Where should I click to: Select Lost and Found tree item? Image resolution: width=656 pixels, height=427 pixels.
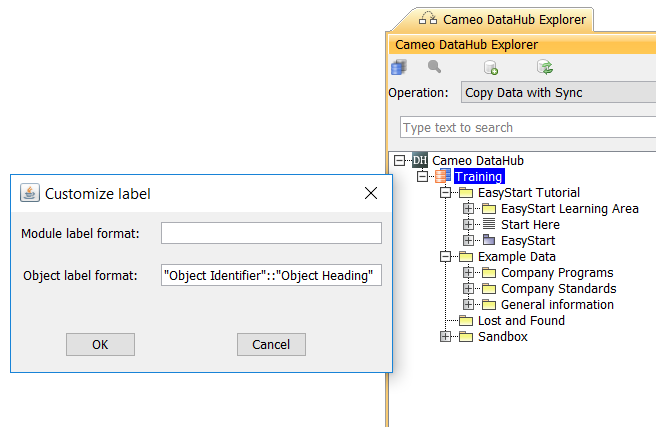pyautogui.click(x=520, y=320)
